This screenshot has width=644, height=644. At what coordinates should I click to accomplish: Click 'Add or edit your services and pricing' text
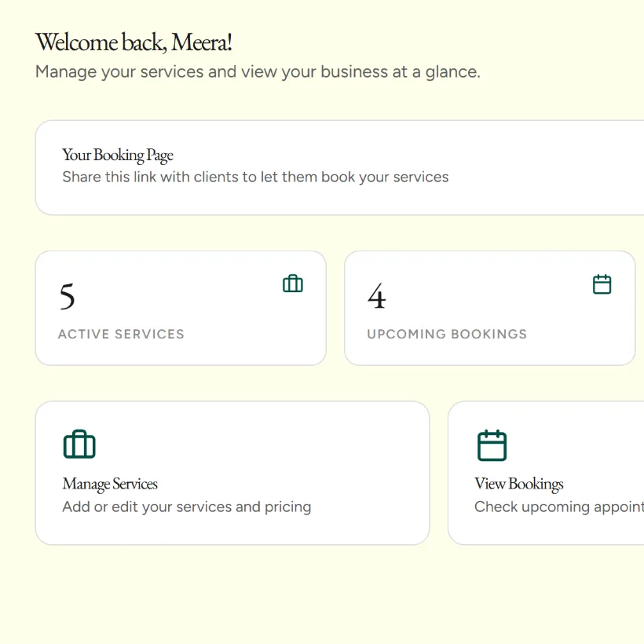(x=187, y=507)
